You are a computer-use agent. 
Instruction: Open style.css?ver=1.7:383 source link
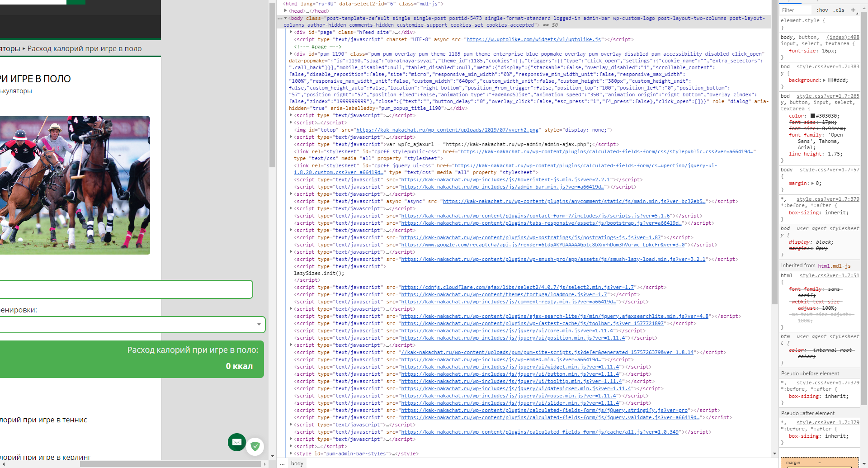click(828, 66)
